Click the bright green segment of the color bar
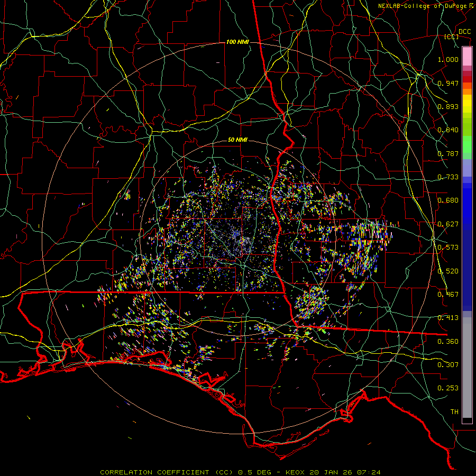 (x=467, y=144)
